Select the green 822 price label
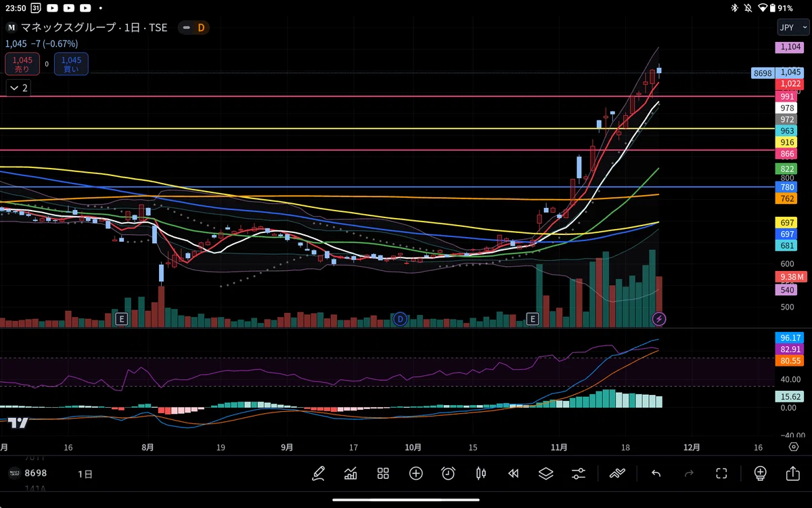This screenshot has width=812, height=508. (x=787, y=169)
